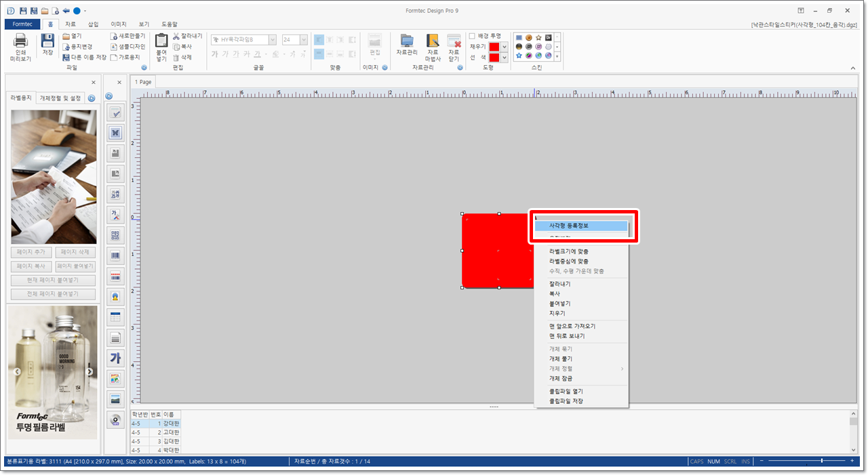Expand the 스킨 skin gallery more arrow
The height and width of the screenshot is (475, 868).
pos(557,57)
